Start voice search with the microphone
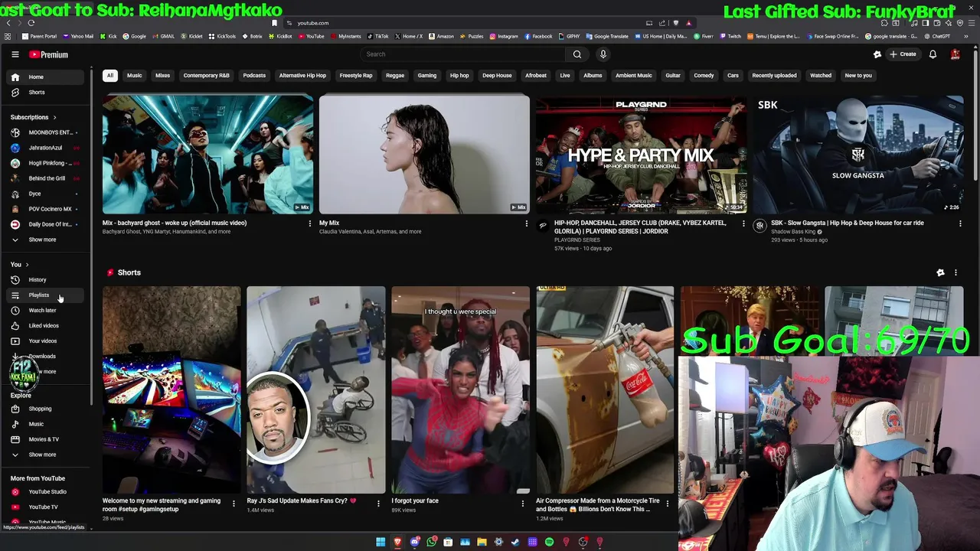Screen dimensions: 980x551 603,54
